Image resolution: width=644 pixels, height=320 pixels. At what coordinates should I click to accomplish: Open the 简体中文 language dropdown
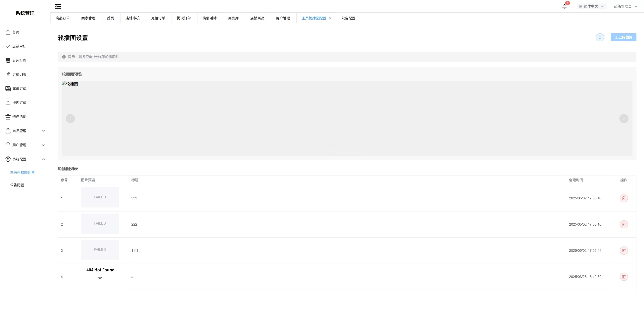[591, 6]
